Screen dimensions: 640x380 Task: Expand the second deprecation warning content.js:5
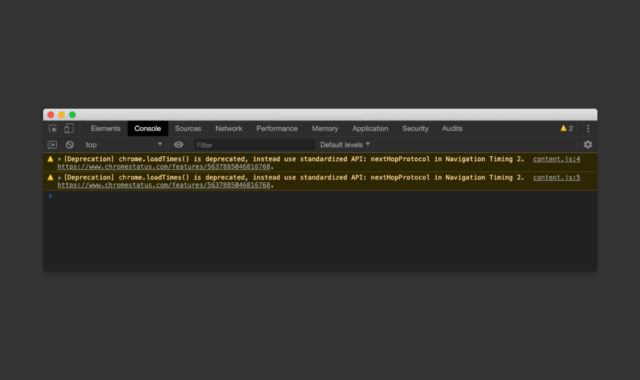click(x=60, y=178)
